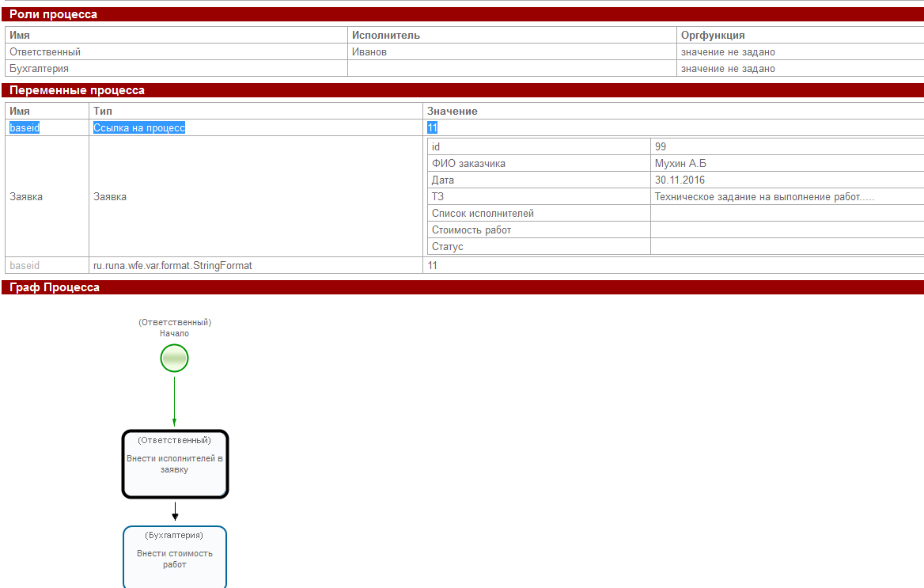Click the Ссылка на процесс type cell
Screen dimensions: 924x588
[x=139, y=127]
